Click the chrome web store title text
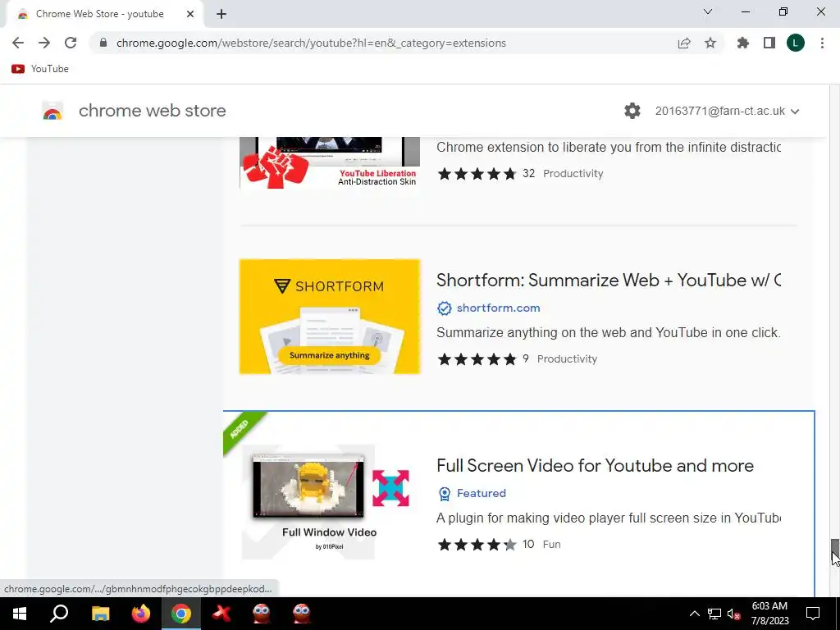The height and width of the screenshot is (630, 840). pyautogui.click(x=152, y=111)
